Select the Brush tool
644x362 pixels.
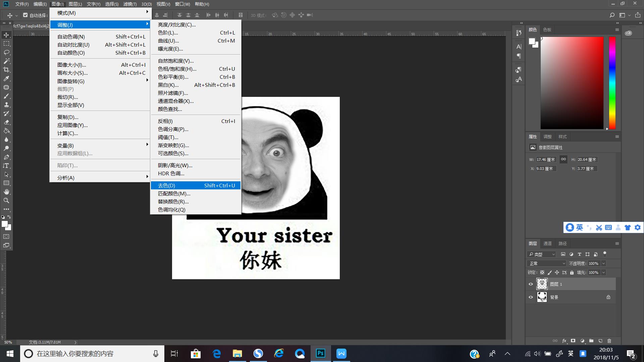pyautogui.click(x=6, y=96)
